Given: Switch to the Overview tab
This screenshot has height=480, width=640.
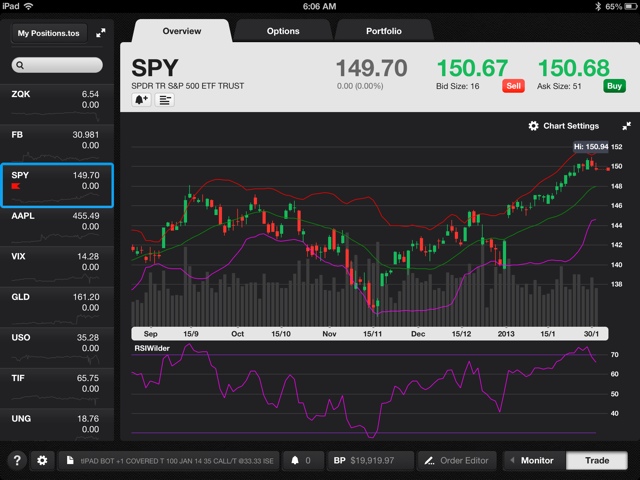Looking at the screenshot, I should tap(182, 31).
